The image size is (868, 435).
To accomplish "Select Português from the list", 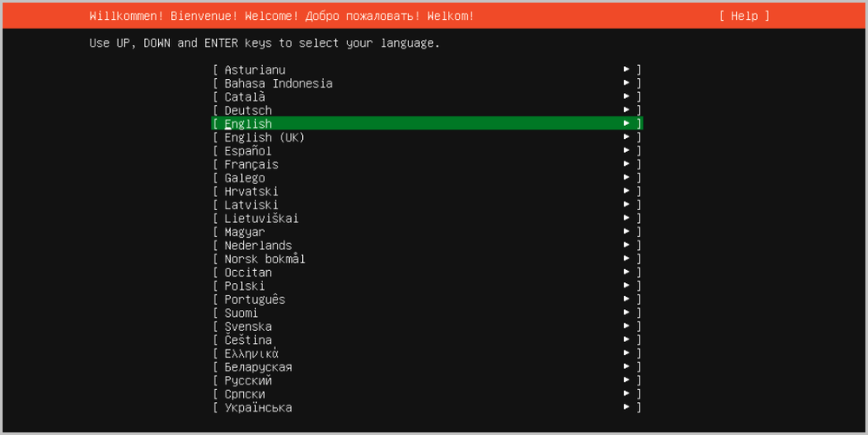I will coord(254,300).
